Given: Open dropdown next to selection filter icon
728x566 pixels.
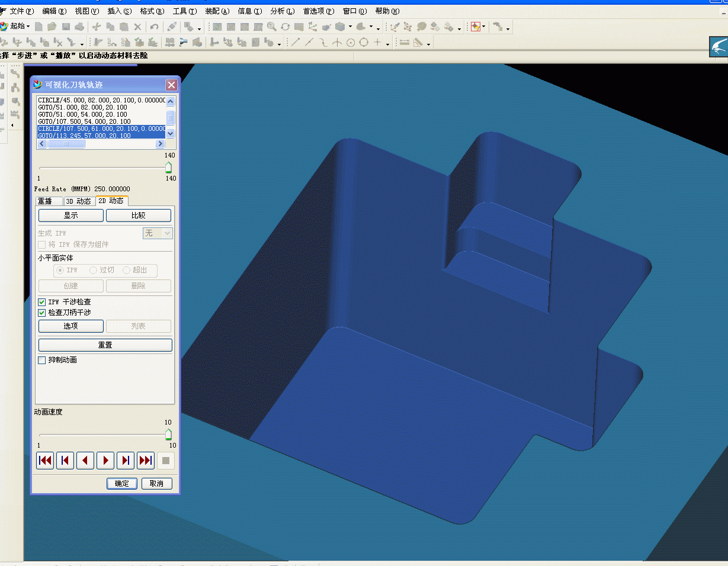Looking at the screenshot, I should click(484, 27).
